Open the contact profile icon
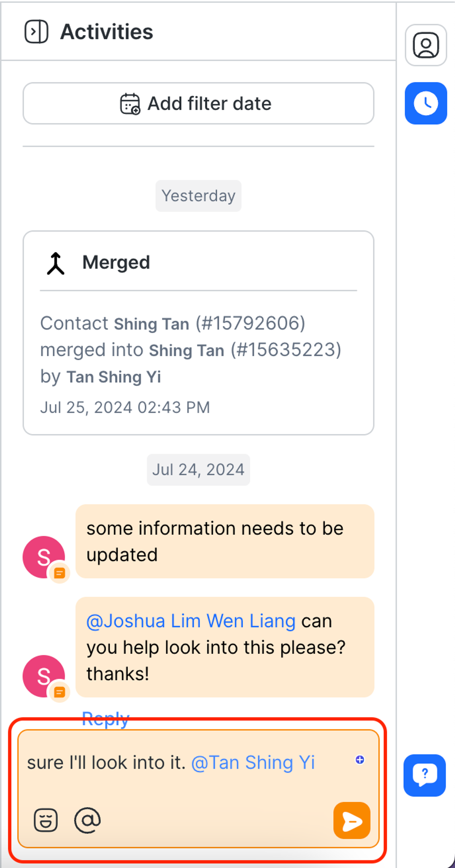The image size is (455, 868). coord(426,45)
